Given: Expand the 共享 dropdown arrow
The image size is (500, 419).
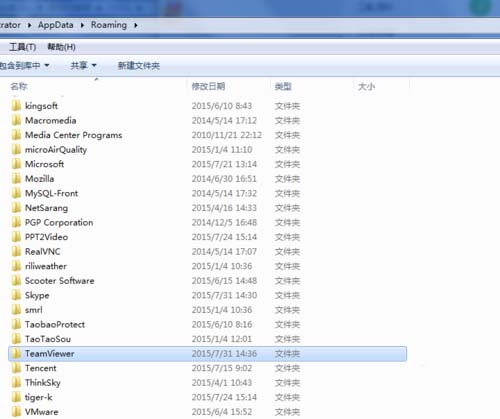Looking at the screenshot, I should (94, 66).
